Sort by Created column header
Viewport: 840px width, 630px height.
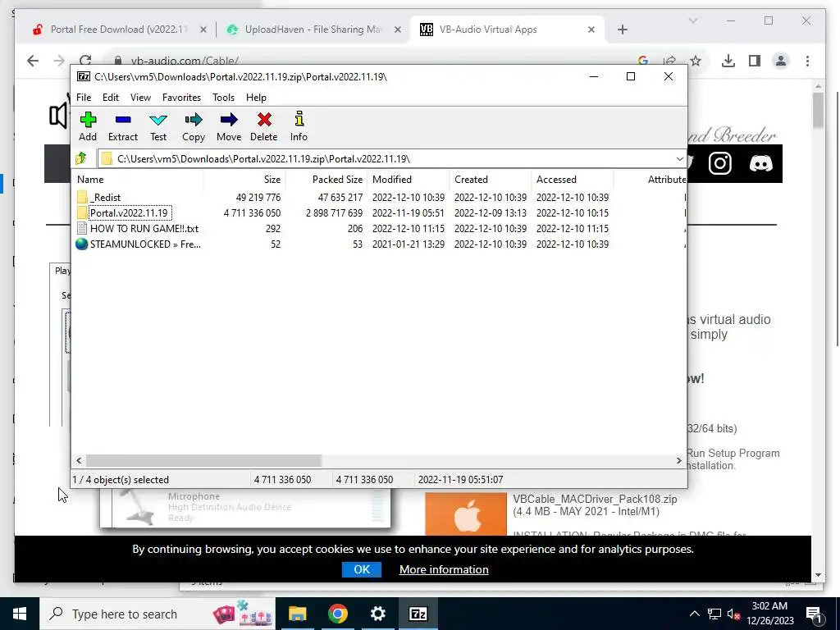click(491, 180)
